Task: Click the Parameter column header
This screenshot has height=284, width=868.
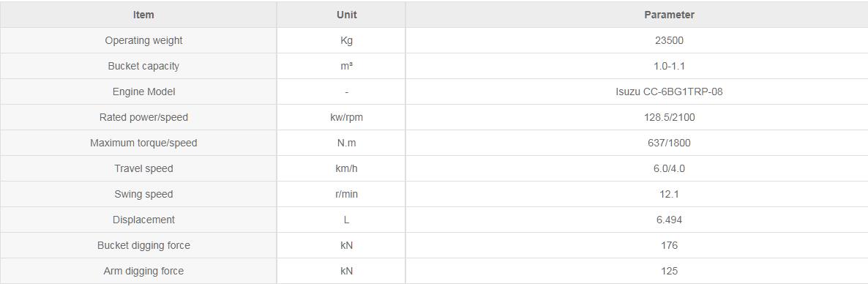Action: coord(669,15)
